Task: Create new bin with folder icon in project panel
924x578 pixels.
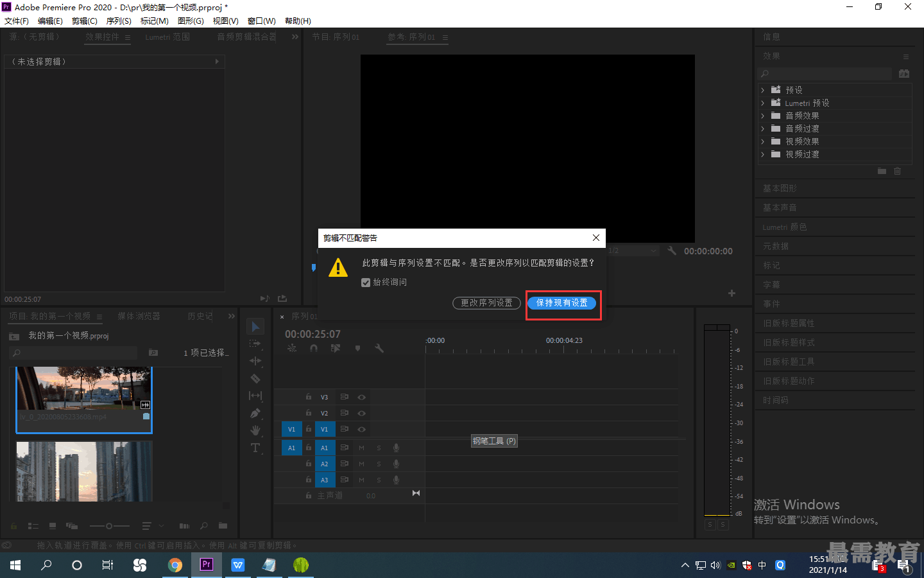Action: tap(223, 526)
